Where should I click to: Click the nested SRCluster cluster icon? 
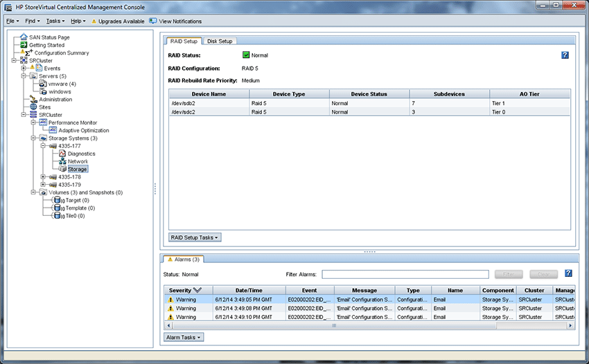(33, 114)
